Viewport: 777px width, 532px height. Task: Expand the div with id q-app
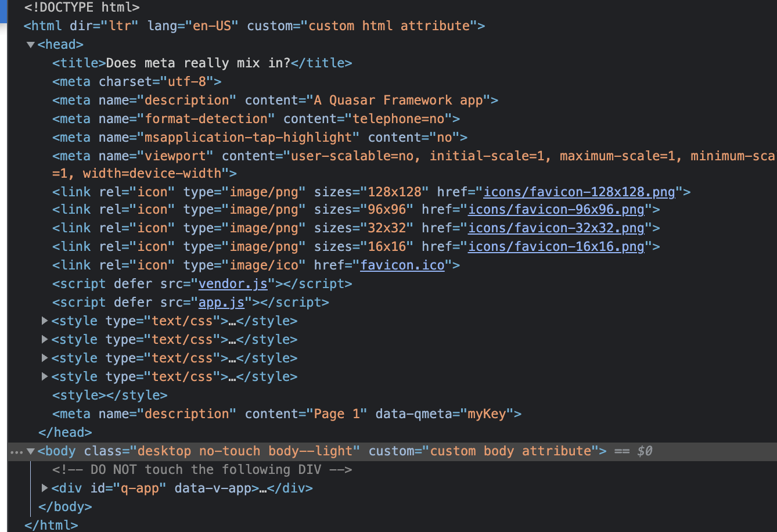(x=45, y=488)
